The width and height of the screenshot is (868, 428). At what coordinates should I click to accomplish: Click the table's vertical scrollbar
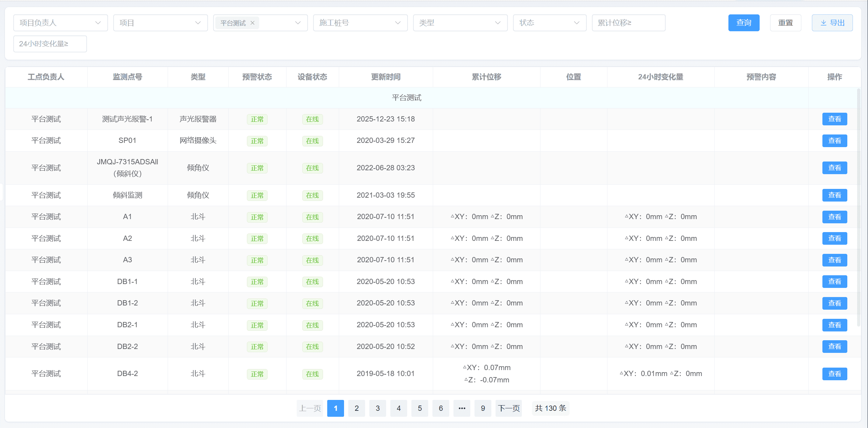tap(859, 207)
